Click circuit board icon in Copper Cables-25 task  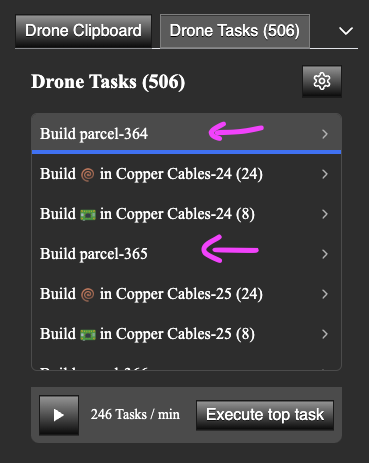pos(88,335)
